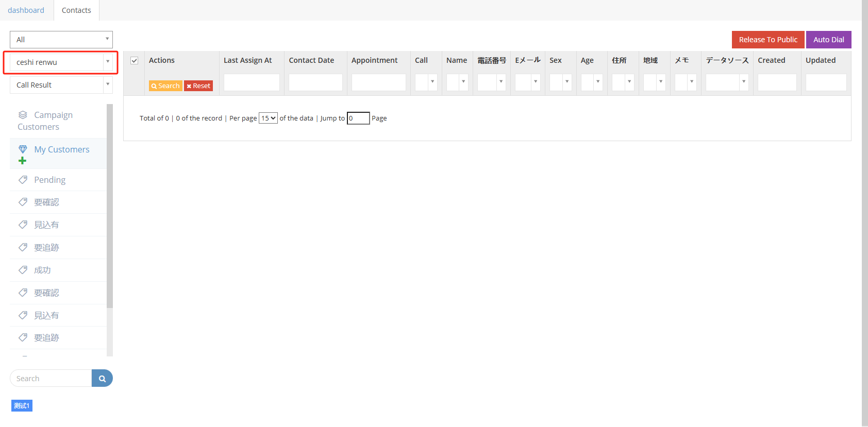Click the orange Search button
The height and width of the screenshot is (427, 868).
pyautogui.click(x=165, y=86)
